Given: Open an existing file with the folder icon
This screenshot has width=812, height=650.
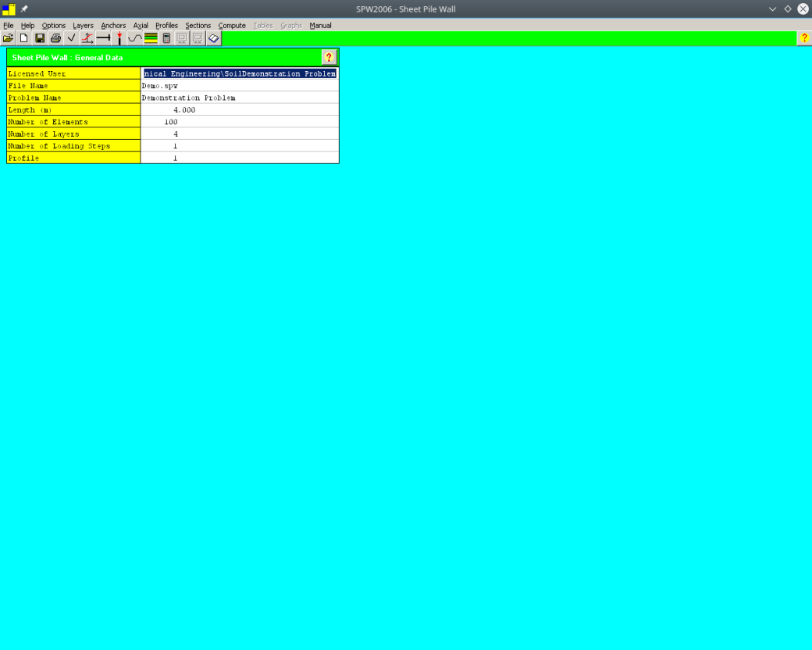Looking at the screenshot, I should click(x=9, y=37).
